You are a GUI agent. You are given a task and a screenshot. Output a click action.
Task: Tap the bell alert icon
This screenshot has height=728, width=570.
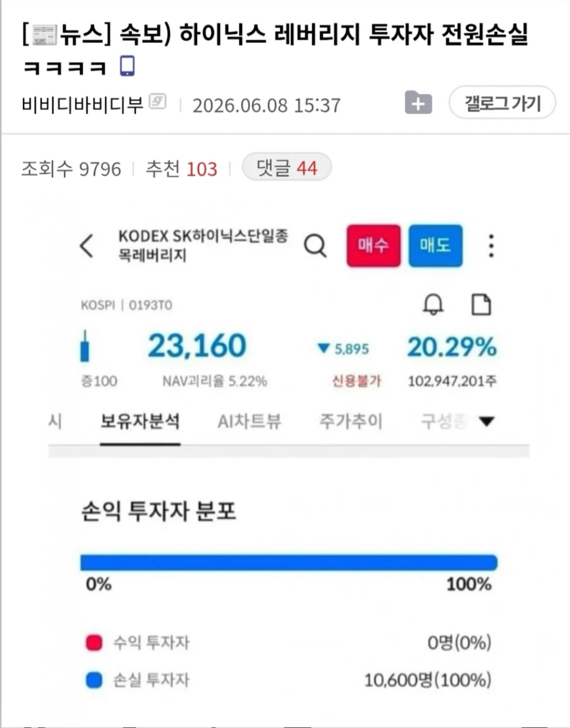433,304
